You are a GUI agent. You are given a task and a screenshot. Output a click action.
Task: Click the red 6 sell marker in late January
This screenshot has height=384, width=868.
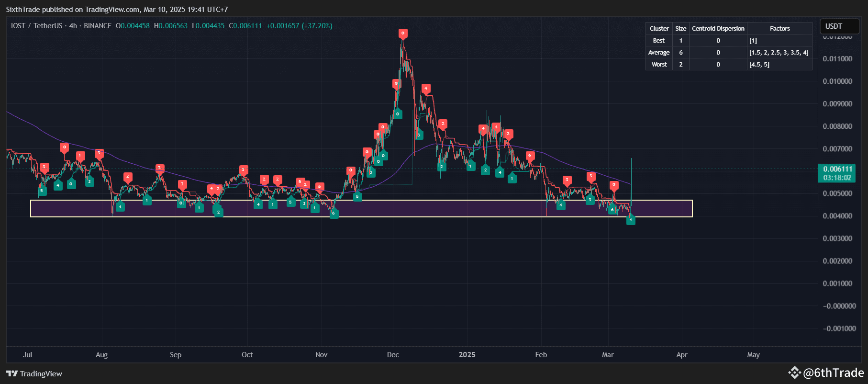click(x=530, y=156)
